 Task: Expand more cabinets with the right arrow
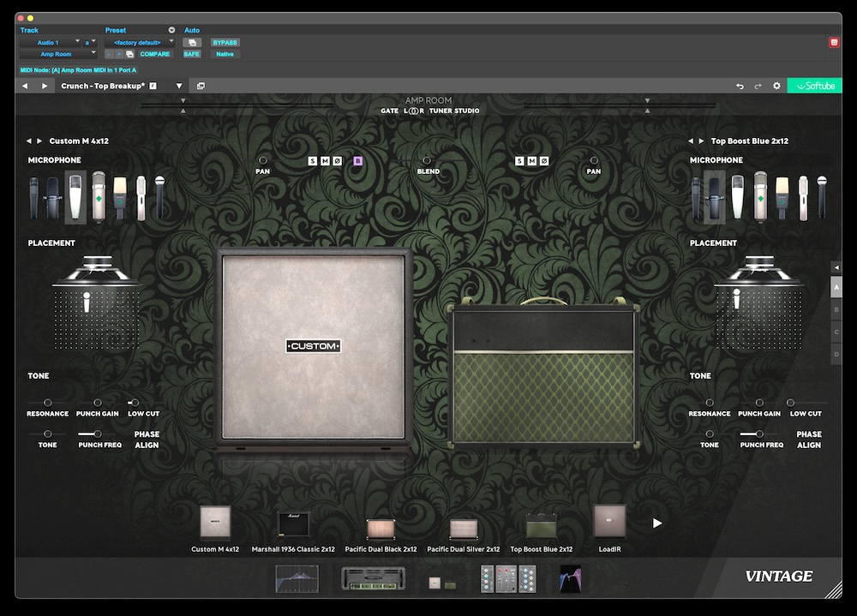point(656,521)
